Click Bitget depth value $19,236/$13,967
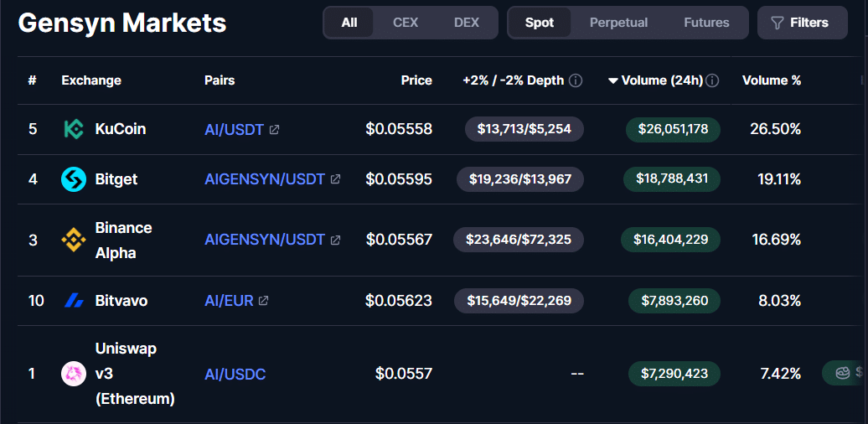The height and width of the screenshot is (424, 868). pos(520,179)
